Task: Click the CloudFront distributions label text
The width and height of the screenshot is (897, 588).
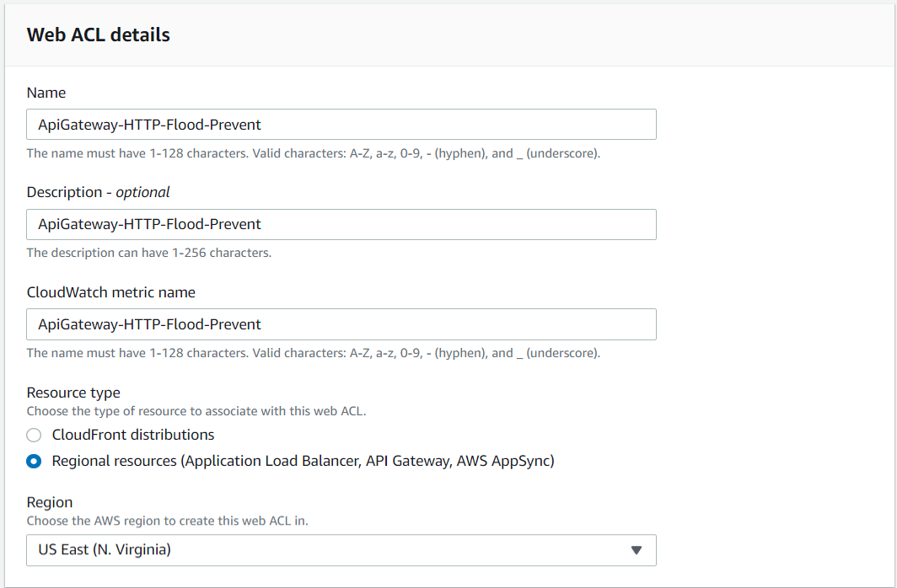Action: click(x=133, y=435)
